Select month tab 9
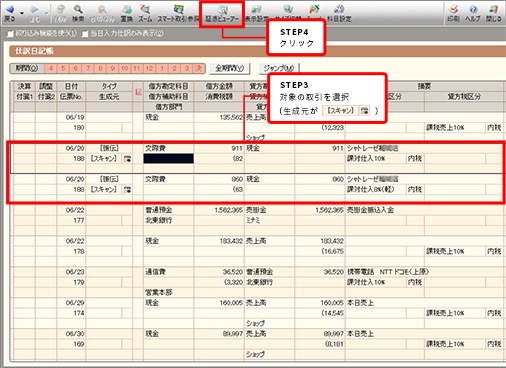Viewport: 506px width, 368px height. pyautogui.click(x=113, y=68)
